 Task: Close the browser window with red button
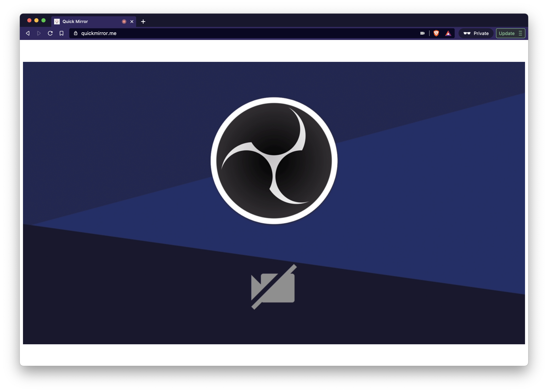30,21
